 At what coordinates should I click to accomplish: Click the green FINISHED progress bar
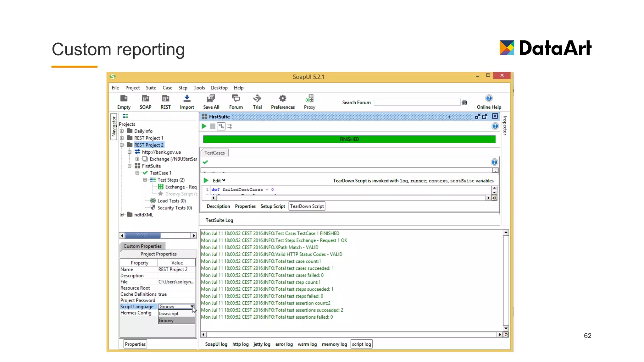coord(349,139)
